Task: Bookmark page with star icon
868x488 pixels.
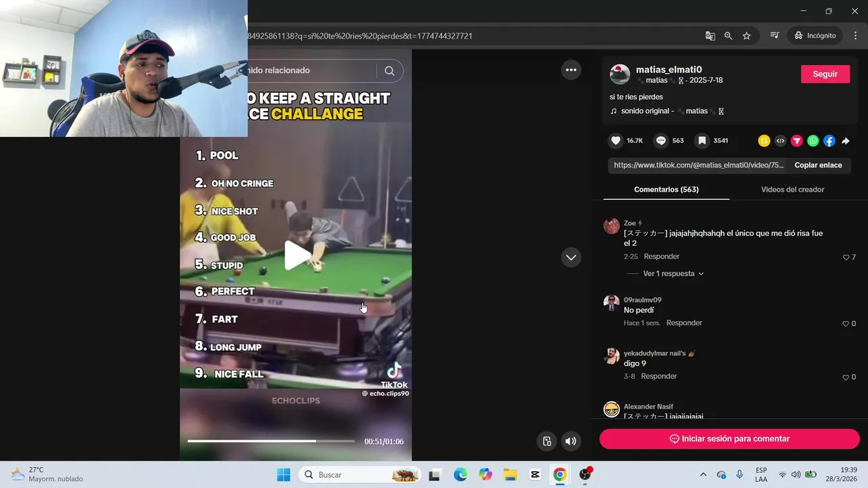Action: pos(747,36)
